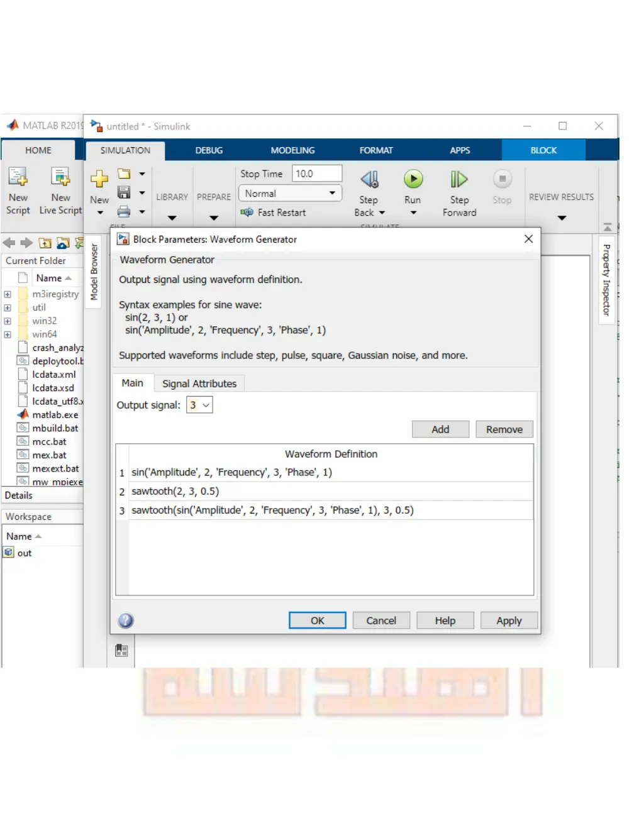Switch to the Signal Attributes tab
This screenshot has width=644, height=833.
(x=199, y=383)
